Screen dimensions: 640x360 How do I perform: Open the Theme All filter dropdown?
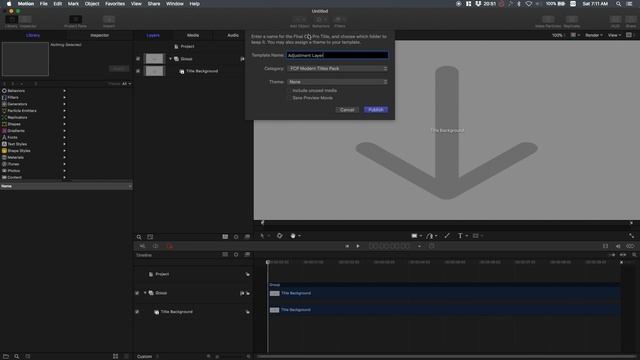click(126, 84)
